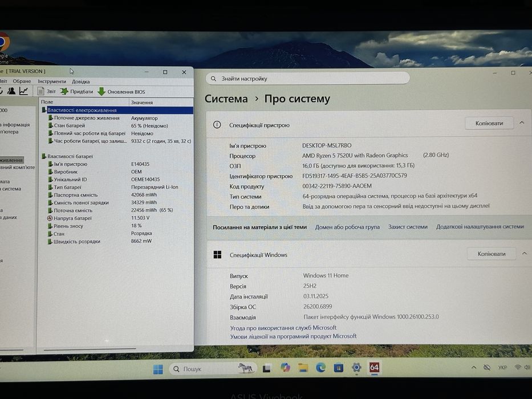
Task: Open the Довідка menu in AIDA64
Action: coord(81,82)
